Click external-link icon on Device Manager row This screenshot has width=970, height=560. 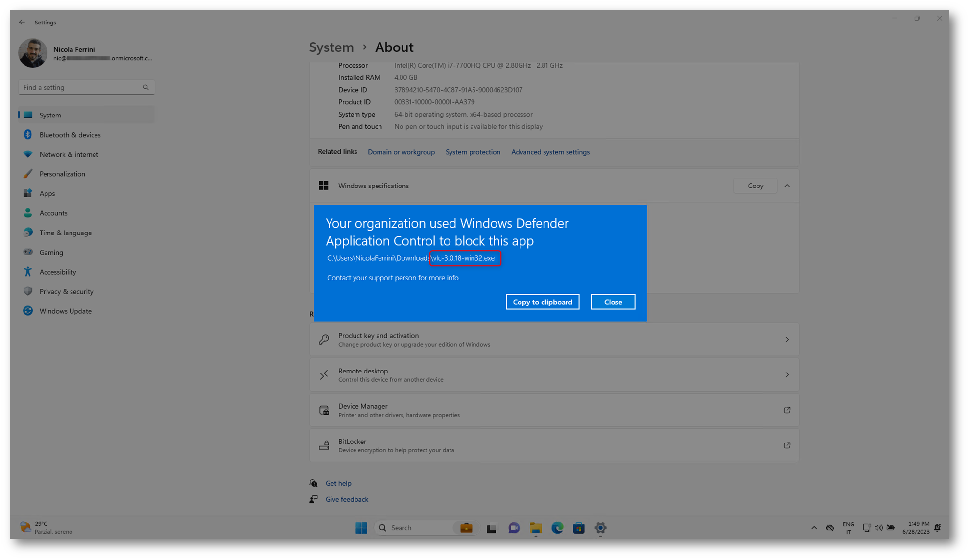tap(787, 410)
